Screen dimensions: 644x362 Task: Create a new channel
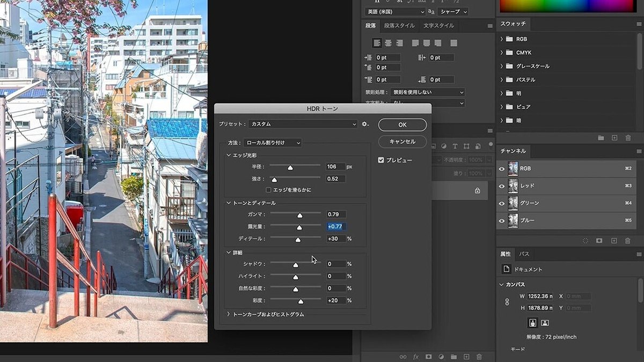click(614, 241)
